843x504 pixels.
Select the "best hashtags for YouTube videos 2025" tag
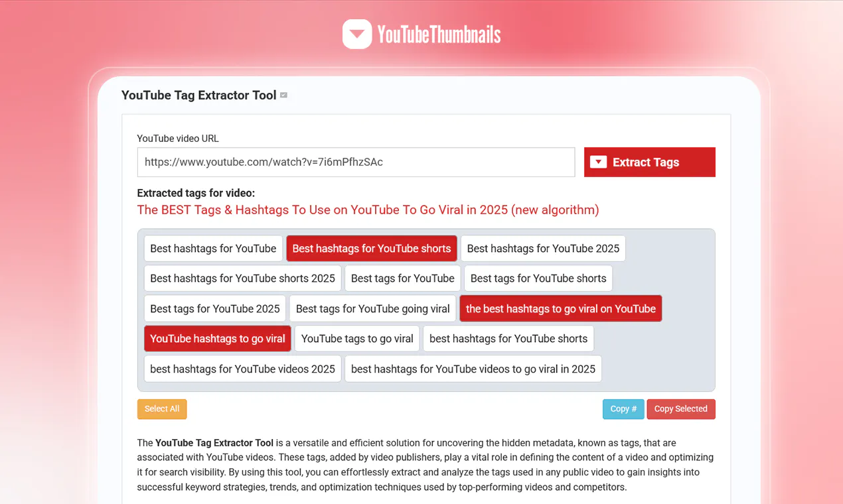click(x=243, y=369)
